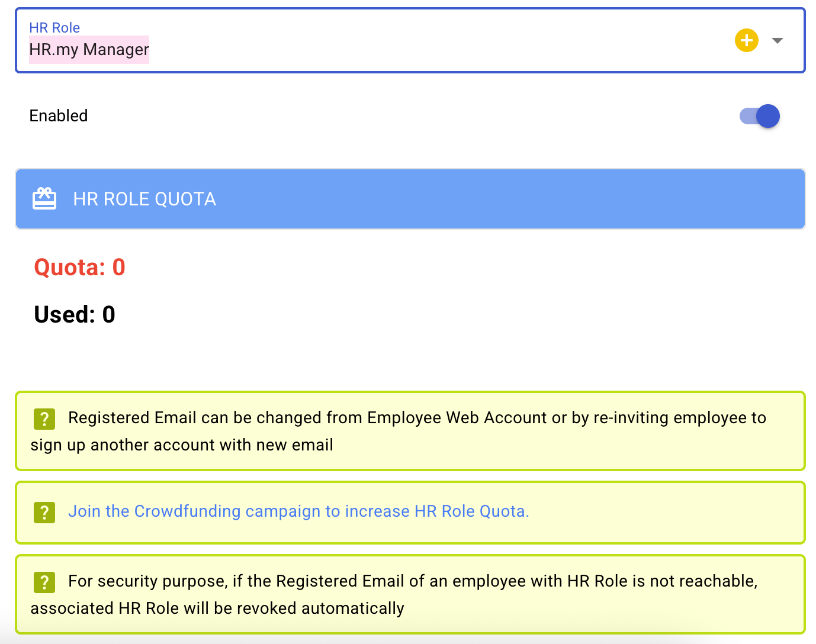Click the HR ROLE QUOTA header bar
This screenshot has height=644, width=816.
[474, 199]
